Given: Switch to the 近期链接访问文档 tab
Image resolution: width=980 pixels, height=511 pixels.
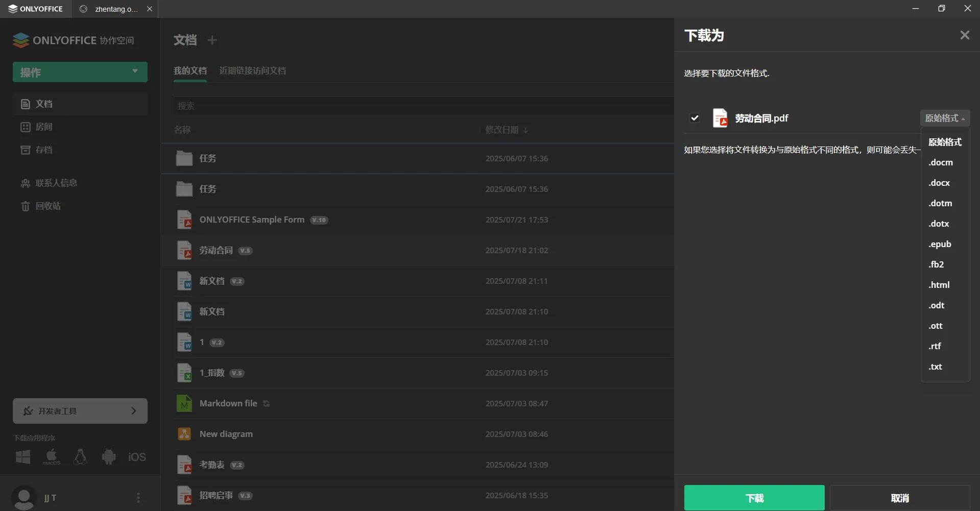Looking at the screenshot, I should [253, 70].
